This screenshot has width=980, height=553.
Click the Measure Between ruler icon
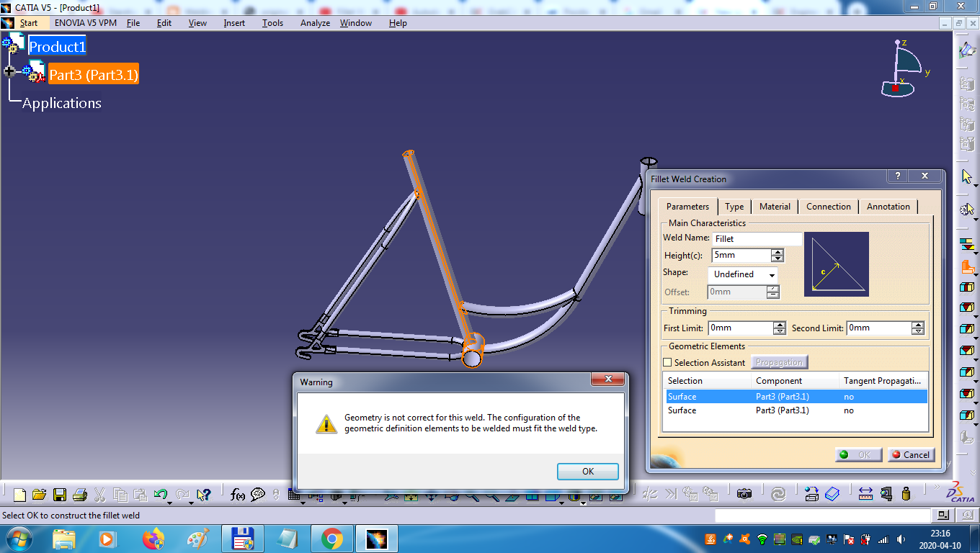pyautogui.click(x=865, y=494)
